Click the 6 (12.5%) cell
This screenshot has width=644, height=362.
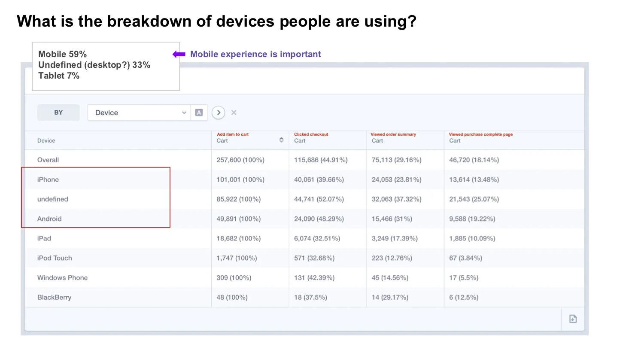[x=464, y=297]
